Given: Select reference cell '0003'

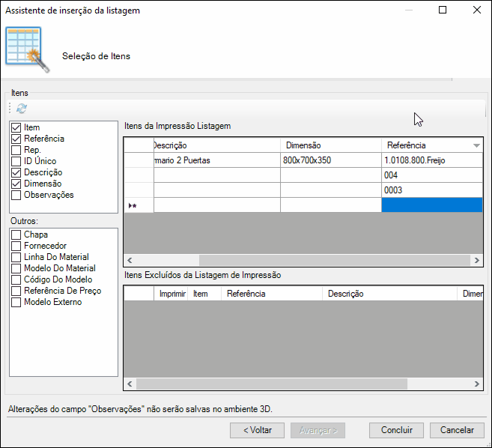Looking at the screenshot, I should [x=432, y=190].
